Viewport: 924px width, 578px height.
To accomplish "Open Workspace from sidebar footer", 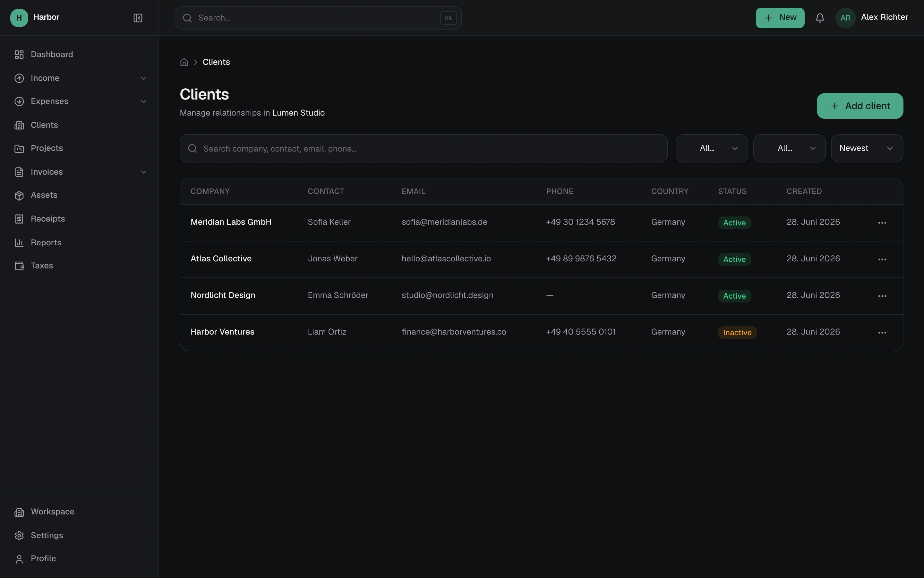I will pyautogui.click(x=79, y=512).
